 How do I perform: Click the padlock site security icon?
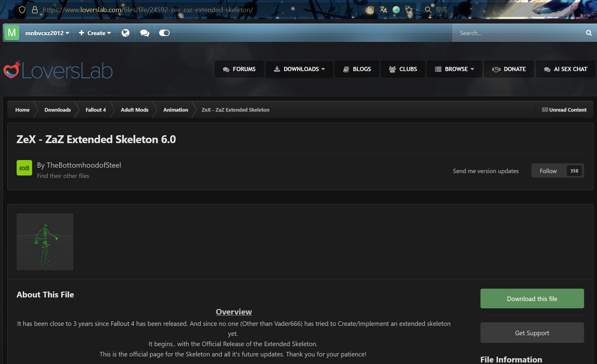[x=35, y=10]
